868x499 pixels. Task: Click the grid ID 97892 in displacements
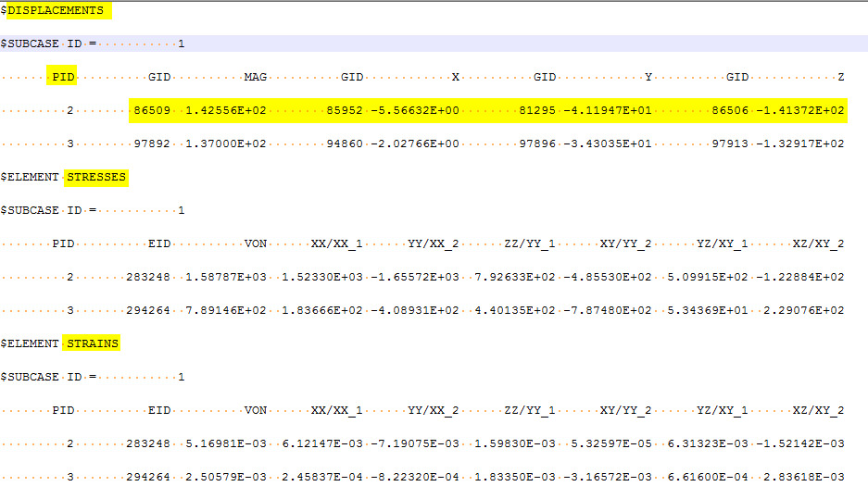[x=152, y=143]
